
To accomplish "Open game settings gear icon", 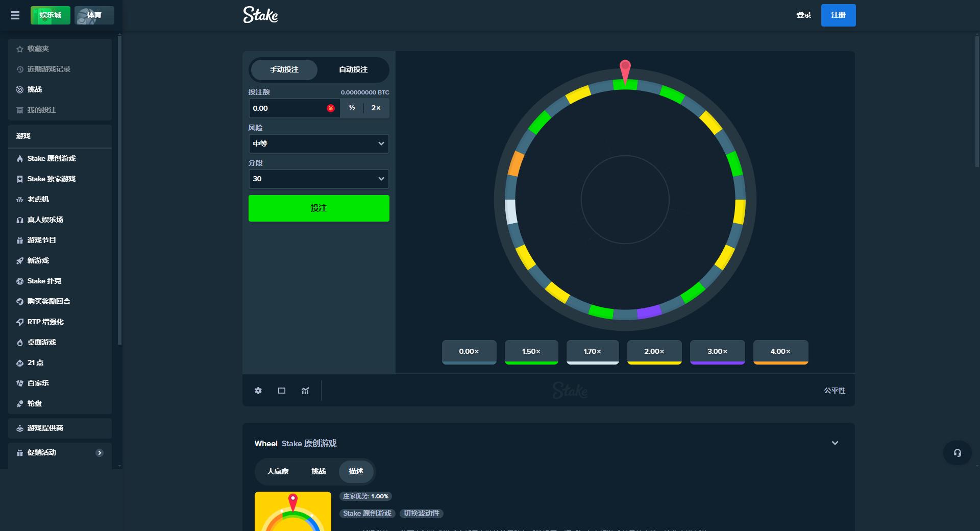I will [258, 391].
